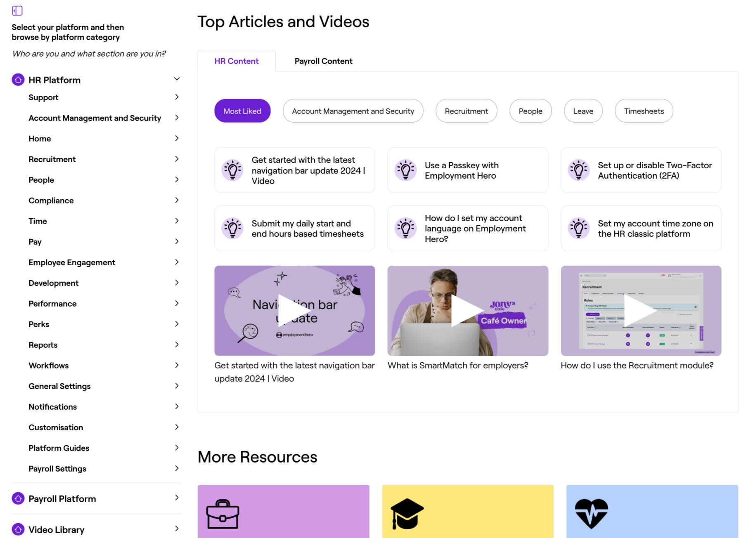Screen dimensions: 756x538
Task: Click the heartbeat icon on blue card
Action: (x=591, y=513)
